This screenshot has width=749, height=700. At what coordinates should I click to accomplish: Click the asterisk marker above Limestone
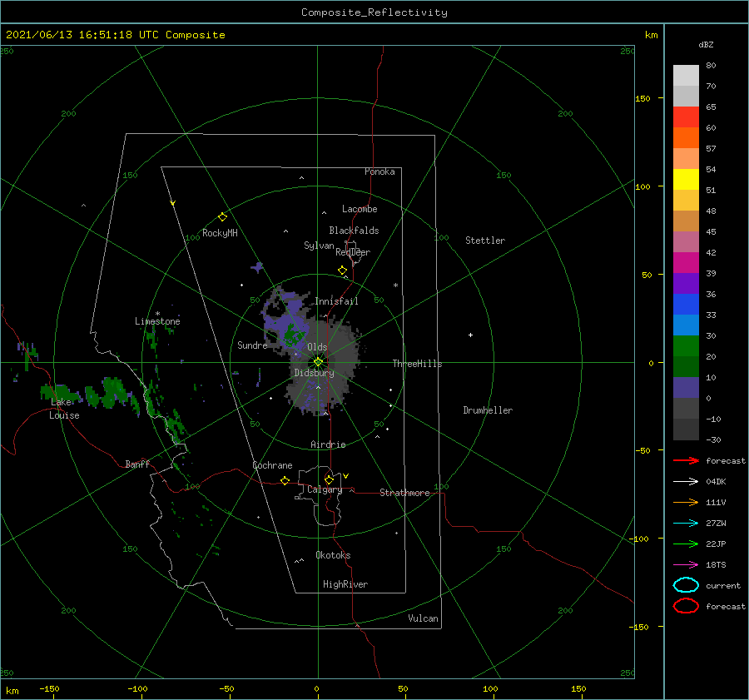[x=157, y=314]
